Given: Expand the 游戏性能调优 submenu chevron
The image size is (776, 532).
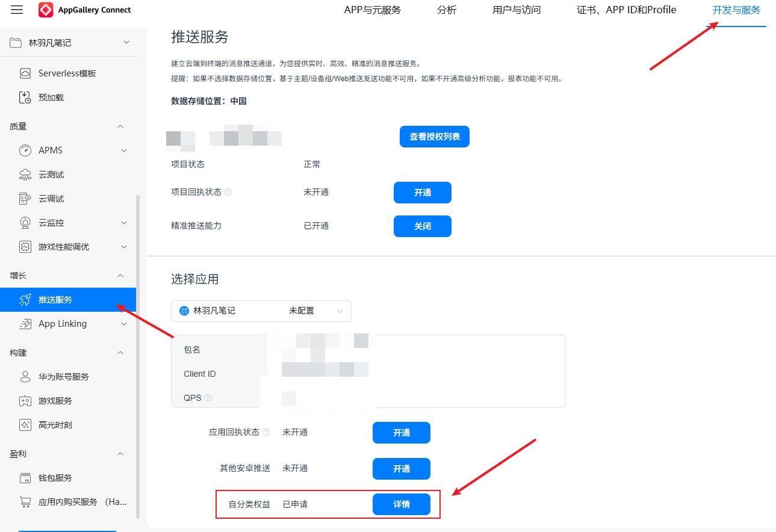Looking at the screenshot, I should coord(124,247).
